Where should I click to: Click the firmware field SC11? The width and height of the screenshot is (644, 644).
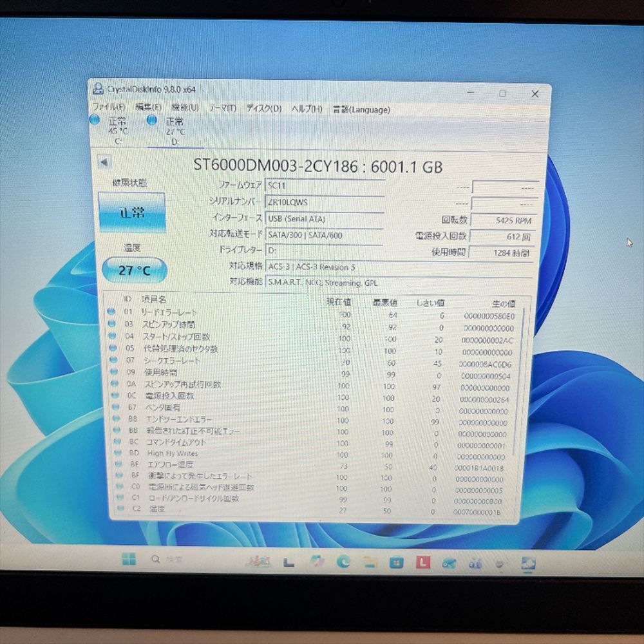tap(325, 185)
